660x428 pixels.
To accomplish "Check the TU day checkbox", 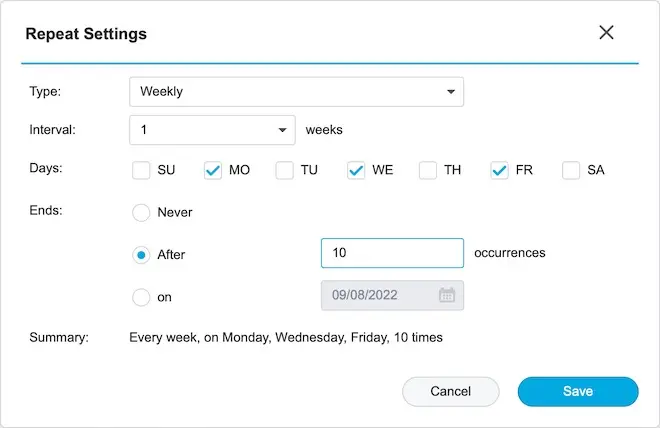I will [284, 171].
